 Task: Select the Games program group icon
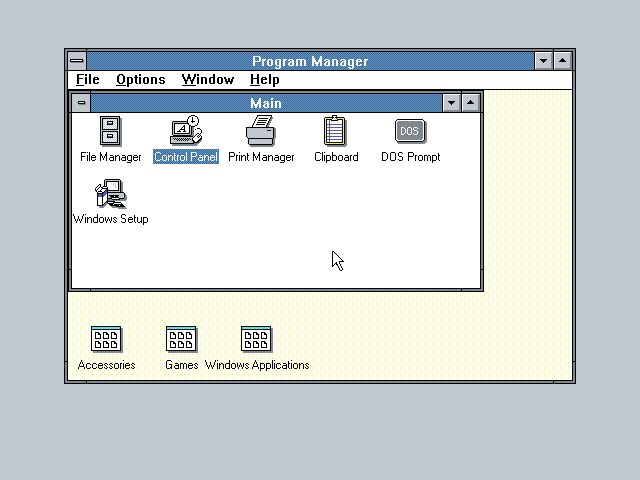181,340
